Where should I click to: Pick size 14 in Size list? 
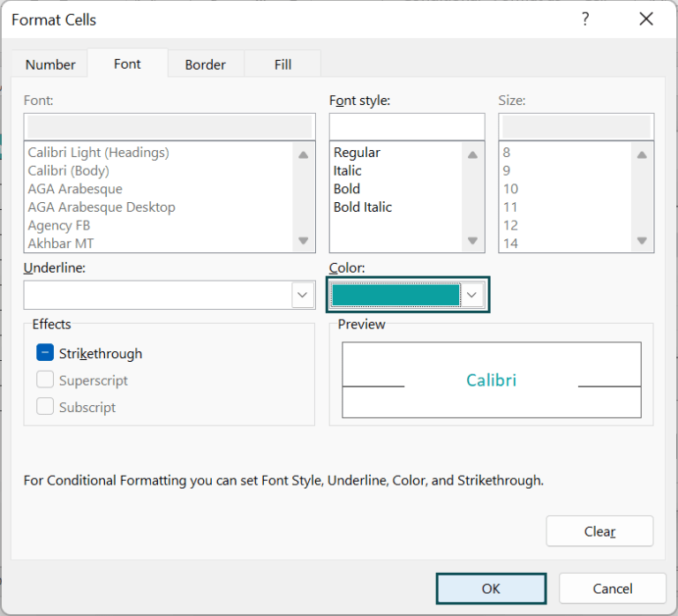click(510, 244)
